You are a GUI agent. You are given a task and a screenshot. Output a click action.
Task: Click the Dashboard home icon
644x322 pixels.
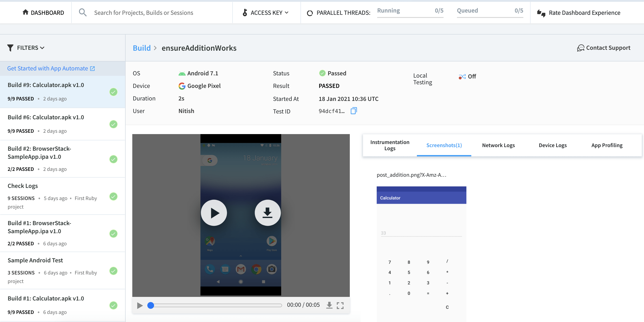[x=25, y=12]
